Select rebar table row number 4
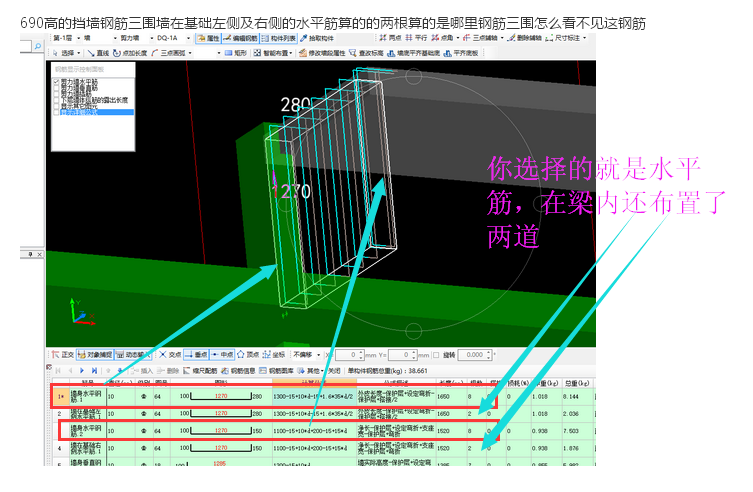The height and width of the screenshot is (492, 753). (60, 448)
